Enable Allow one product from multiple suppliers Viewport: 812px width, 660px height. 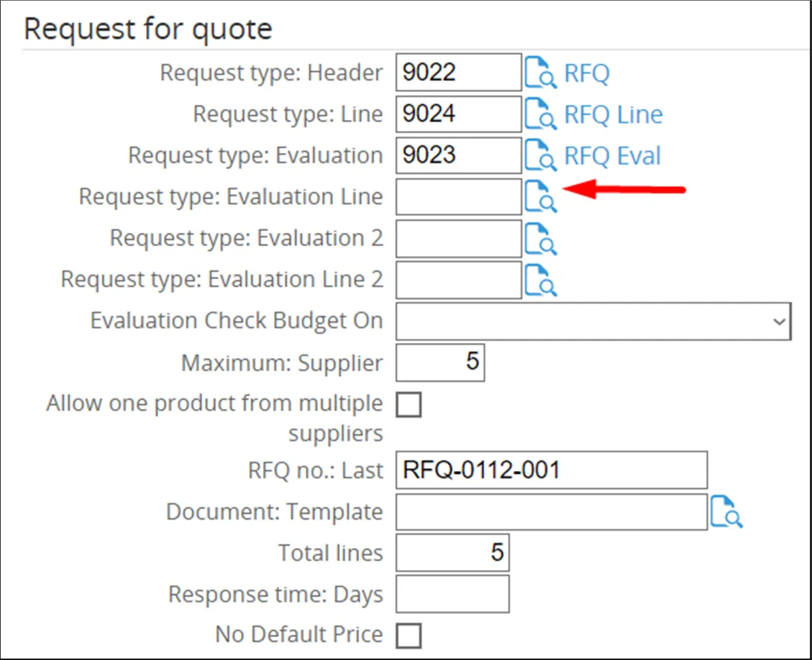(x=409, y=405)
